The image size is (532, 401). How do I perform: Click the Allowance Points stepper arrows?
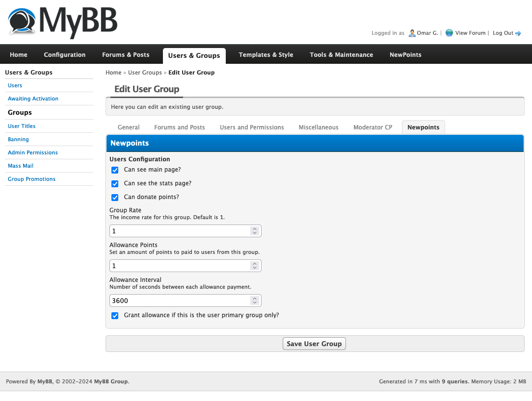pyautogui.click(x=254, y=266)
